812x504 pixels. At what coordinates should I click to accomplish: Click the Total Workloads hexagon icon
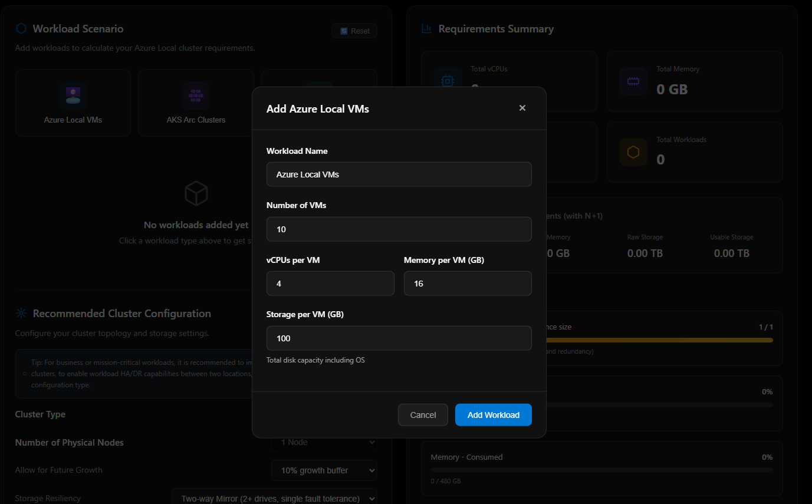[x=633, y=152]
